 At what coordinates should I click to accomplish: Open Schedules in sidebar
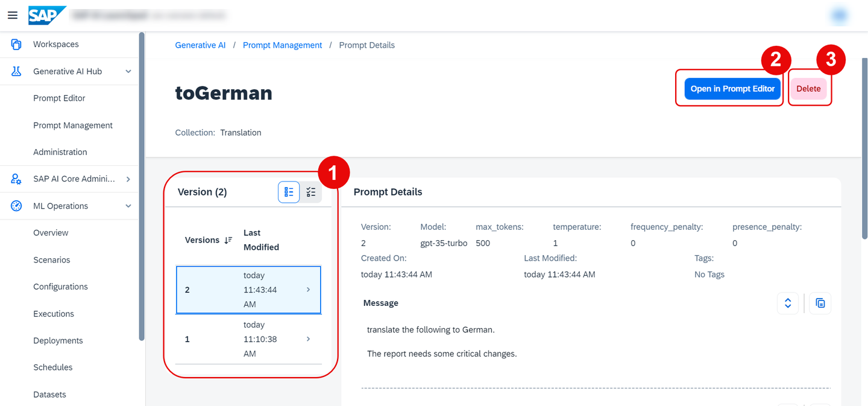click(53, 367)
